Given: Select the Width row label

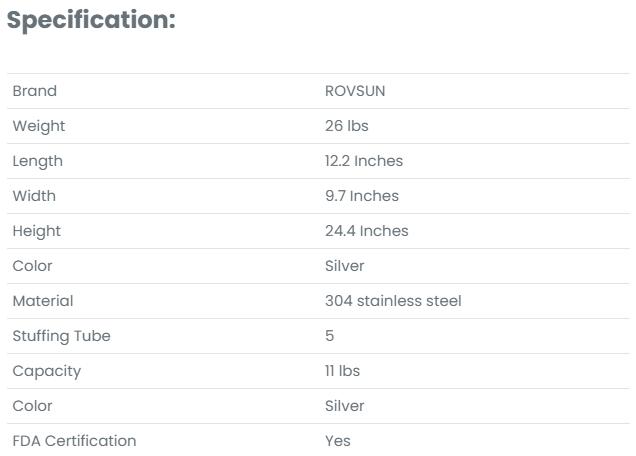Looking at the screenshot, I should point(34,196).
